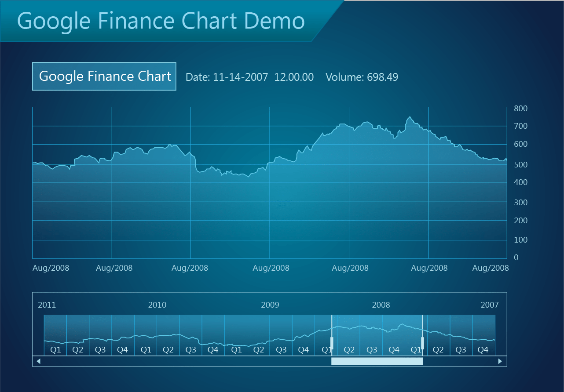Click the rightmost Q4 quarter in the navigator
564x392 pixels.
pyautogui.click(x=483, y=350)
